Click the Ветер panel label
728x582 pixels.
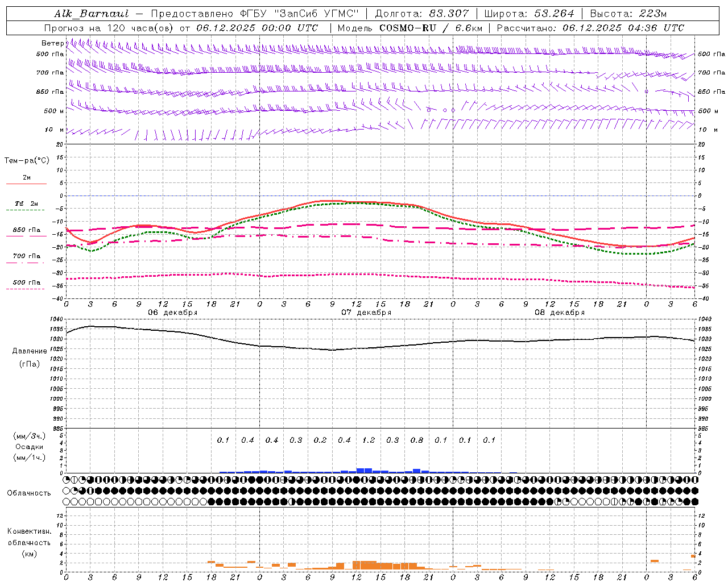click(52, 43)
